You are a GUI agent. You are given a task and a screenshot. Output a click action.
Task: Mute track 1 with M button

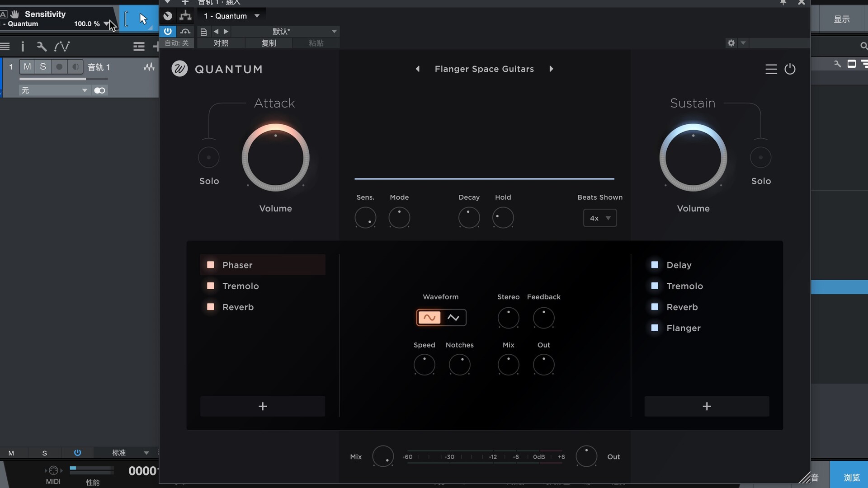pos(27,67)
